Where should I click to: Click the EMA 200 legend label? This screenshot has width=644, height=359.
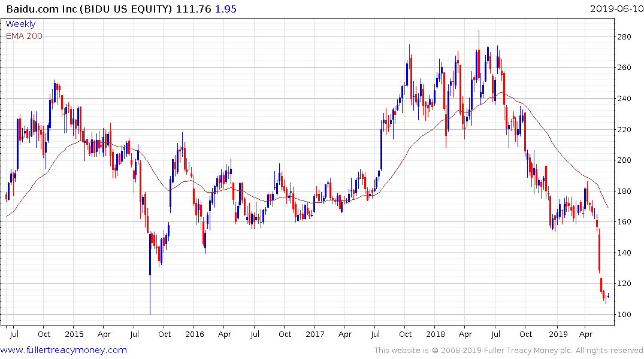24,36
